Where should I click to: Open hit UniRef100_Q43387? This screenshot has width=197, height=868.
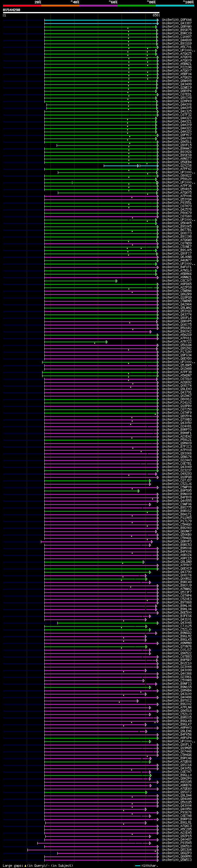tap(177, 23)
